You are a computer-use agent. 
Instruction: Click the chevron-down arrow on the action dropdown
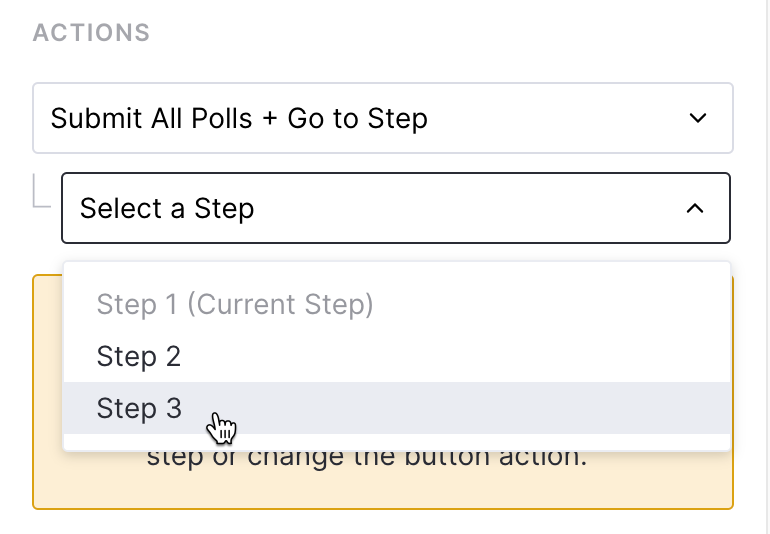698,118
